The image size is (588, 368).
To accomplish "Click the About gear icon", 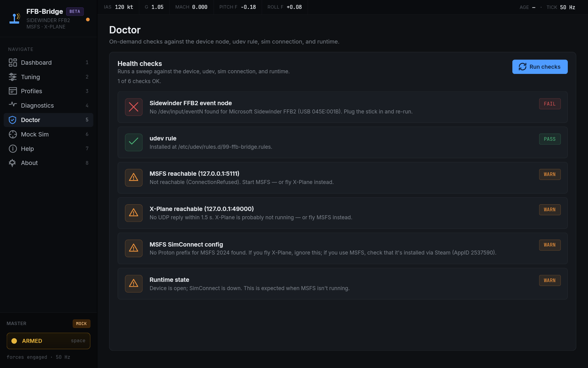I will pyautogui.click(x=13, y=163).
